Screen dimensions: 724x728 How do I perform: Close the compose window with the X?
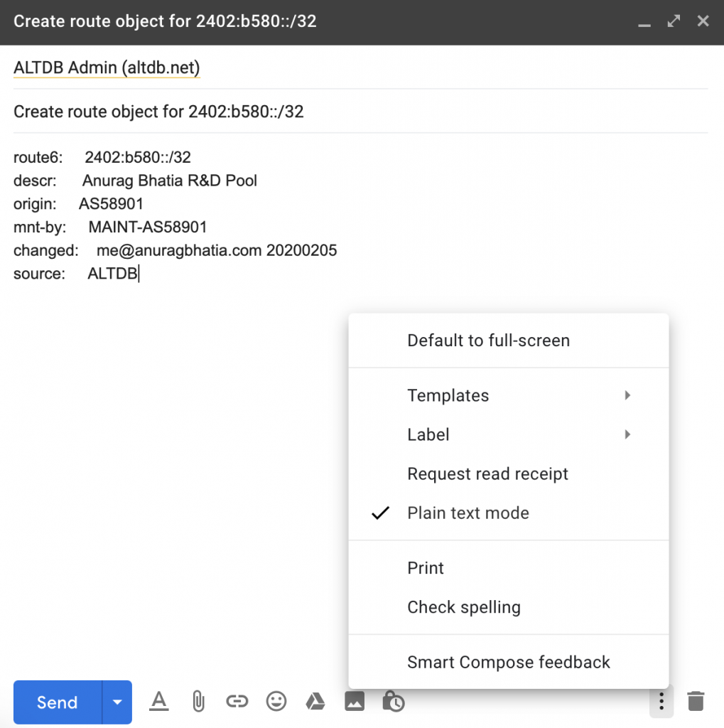pos(703,21)
